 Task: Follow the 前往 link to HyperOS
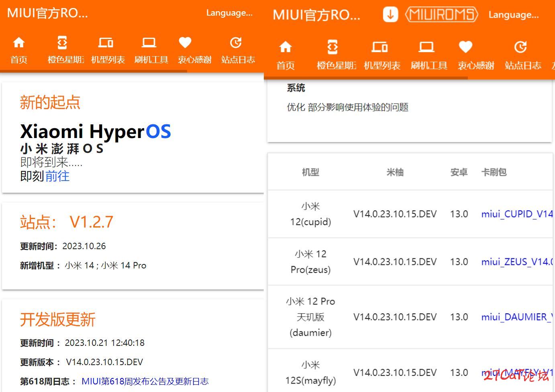tap(57, 176)
